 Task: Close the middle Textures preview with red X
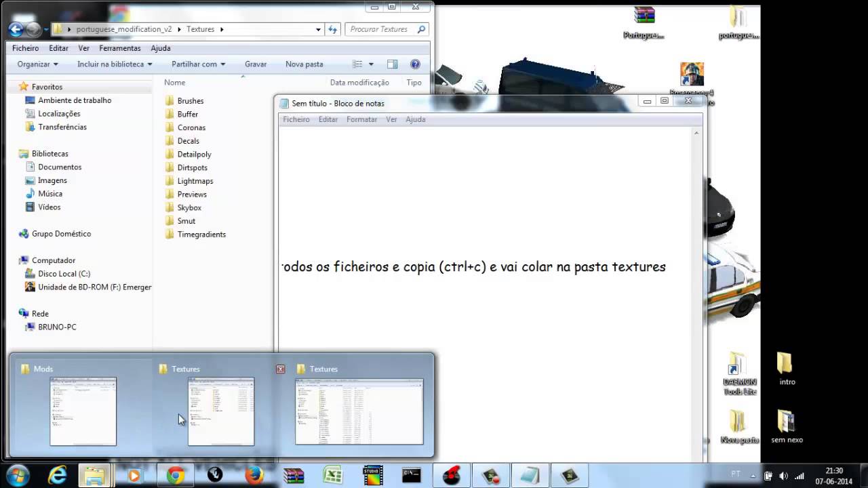pyautogui.click(x=281, y=369)
